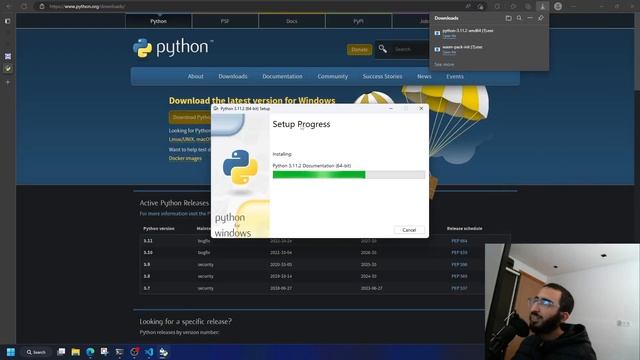Open Community in python.org navigation
Viewport: 640px width, 360px height.
333,76
